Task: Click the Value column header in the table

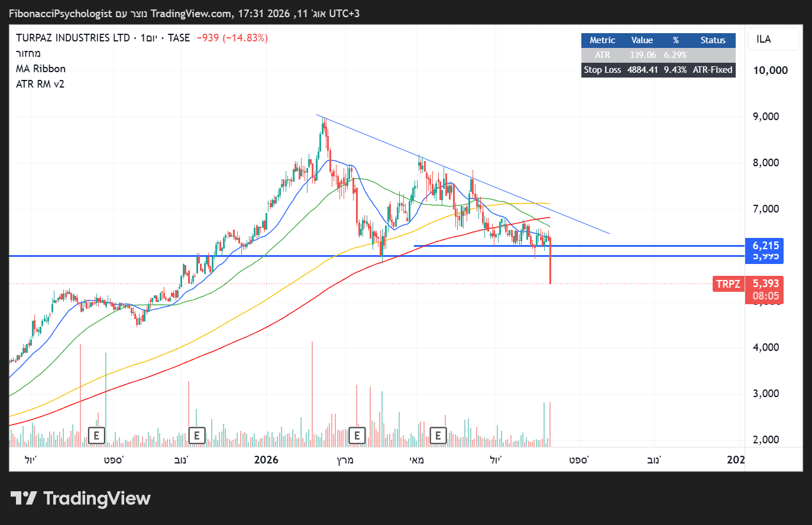Action: (642, 40)
